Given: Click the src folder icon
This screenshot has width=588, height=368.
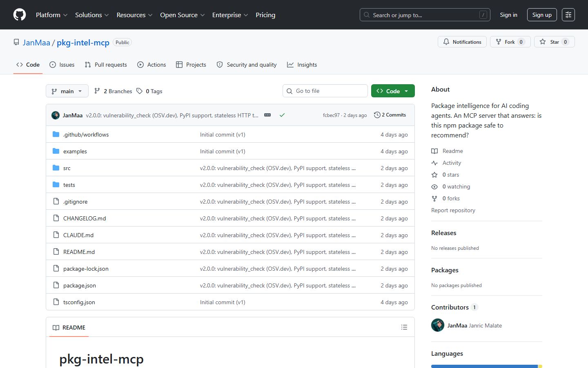Looking at the screenshot, I should 56,168.
